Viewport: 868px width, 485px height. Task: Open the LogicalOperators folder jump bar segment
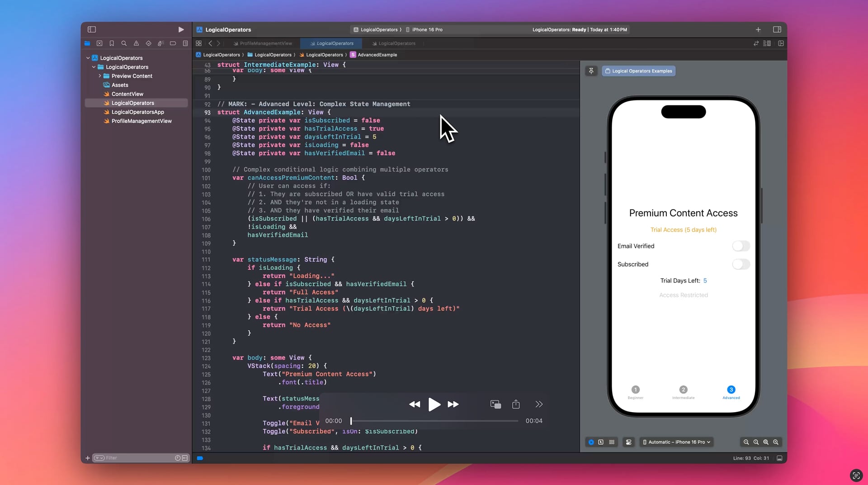pyautogui.click(x=269, y=55)
